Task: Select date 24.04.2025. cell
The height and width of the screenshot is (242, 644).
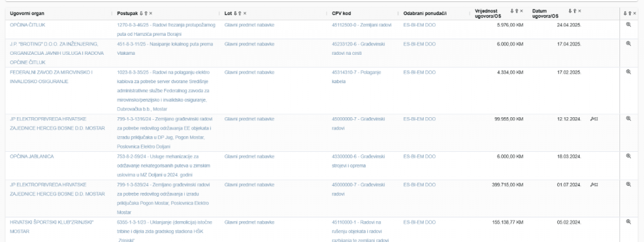Action: [569, 25]
